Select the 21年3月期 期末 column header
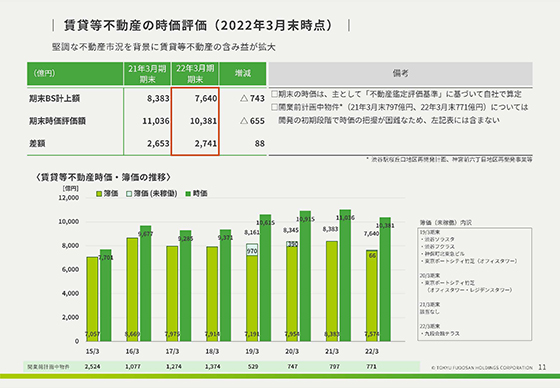Image resolution: width=560 pixels, height=388 pixels. 147,74
